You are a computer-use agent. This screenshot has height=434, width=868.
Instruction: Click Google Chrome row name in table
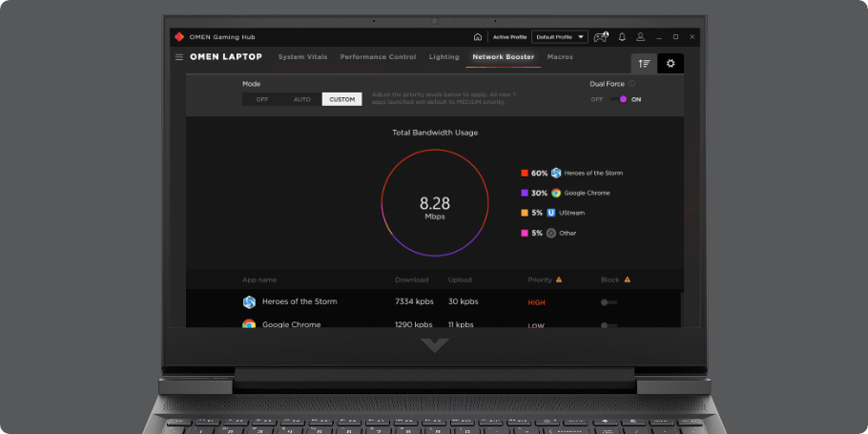(291, 324)
